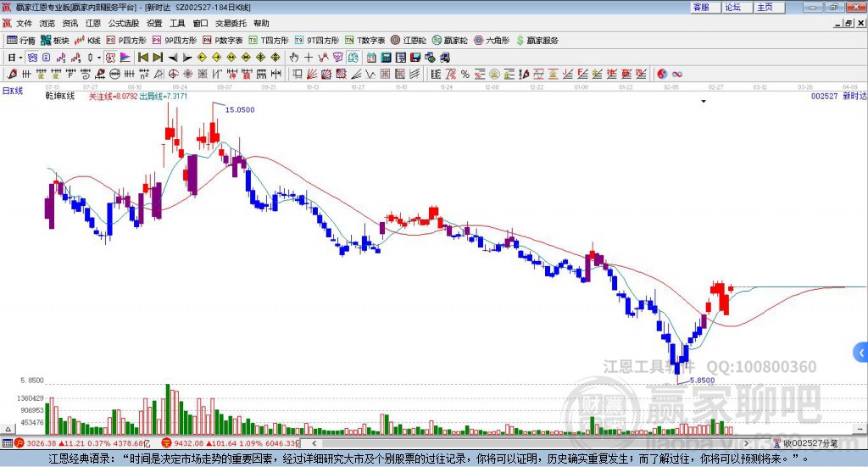Switch to the K线 chart view
The width and height of the screenshot is (868, 467).
(87, 41)
